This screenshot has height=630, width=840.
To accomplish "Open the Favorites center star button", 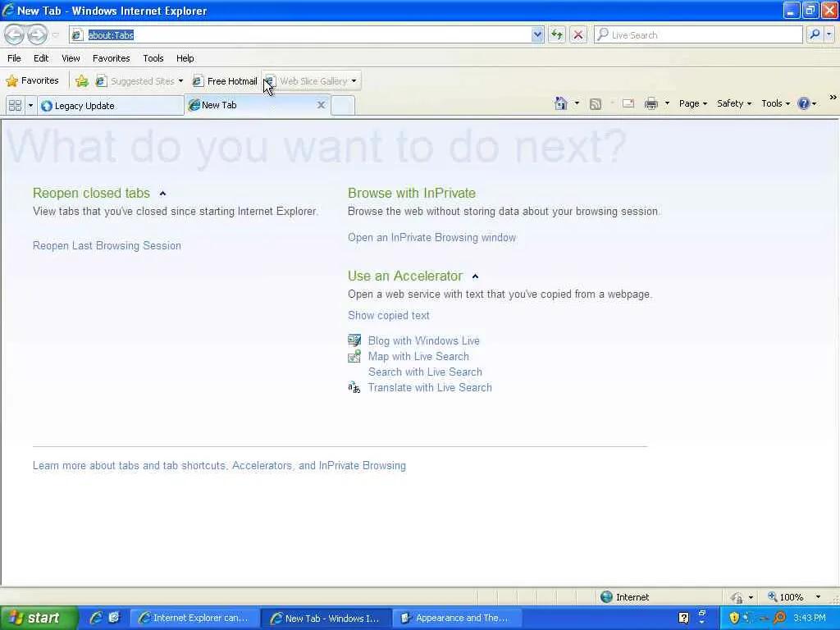I will coord(32,81).
